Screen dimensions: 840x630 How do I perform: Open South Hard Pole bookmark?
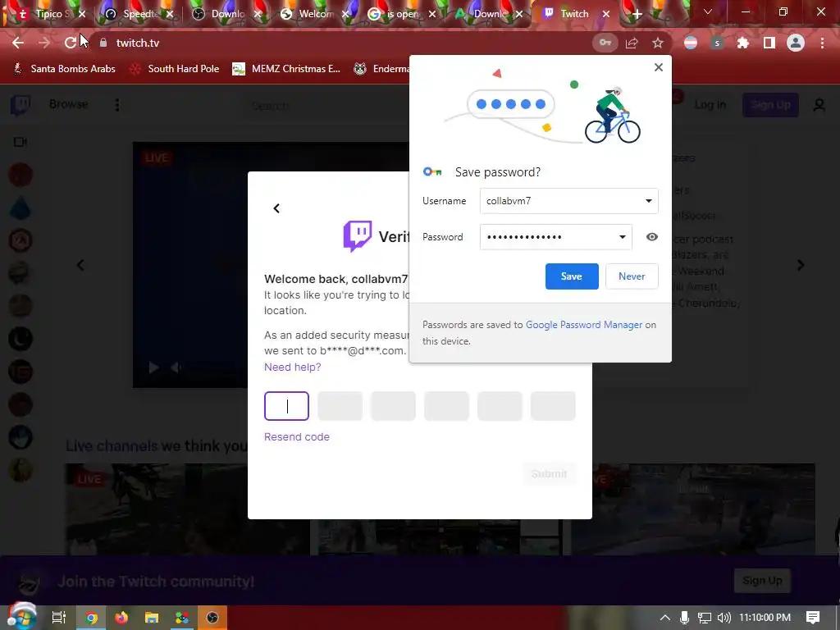coord(176,69)
